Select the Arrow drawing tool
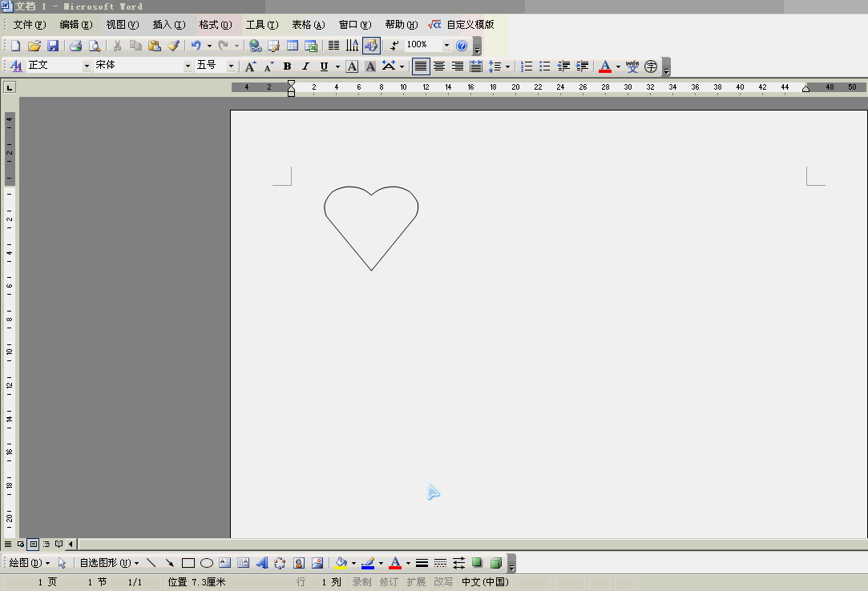Viewport: 868px width, 591px height. 169,563
